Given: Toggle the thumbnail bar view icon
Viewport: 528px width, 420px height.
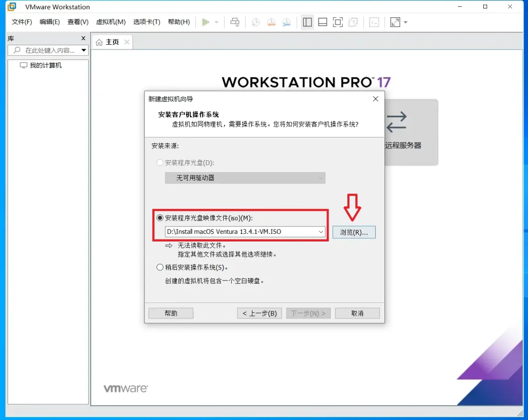Looking at the screenshot, I should 322,22.
